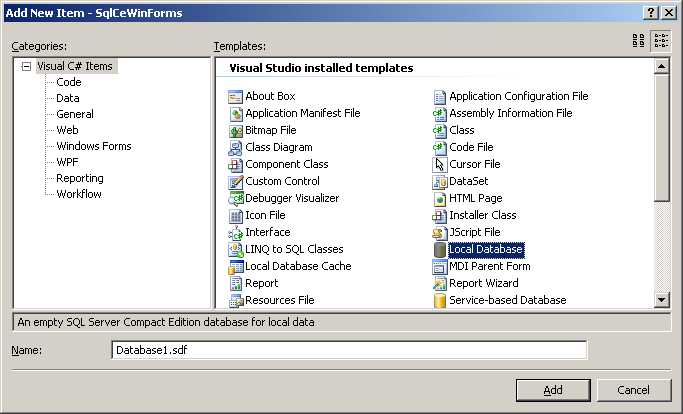Choose the Installer Class icon
Screen dimensions: 683x414
click(440, 215)
